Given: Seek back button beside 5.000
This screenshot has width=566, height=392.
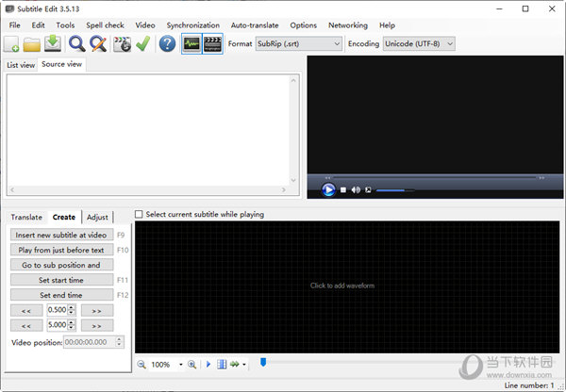Looking at the screenshot, I should (x=26, y=326).
